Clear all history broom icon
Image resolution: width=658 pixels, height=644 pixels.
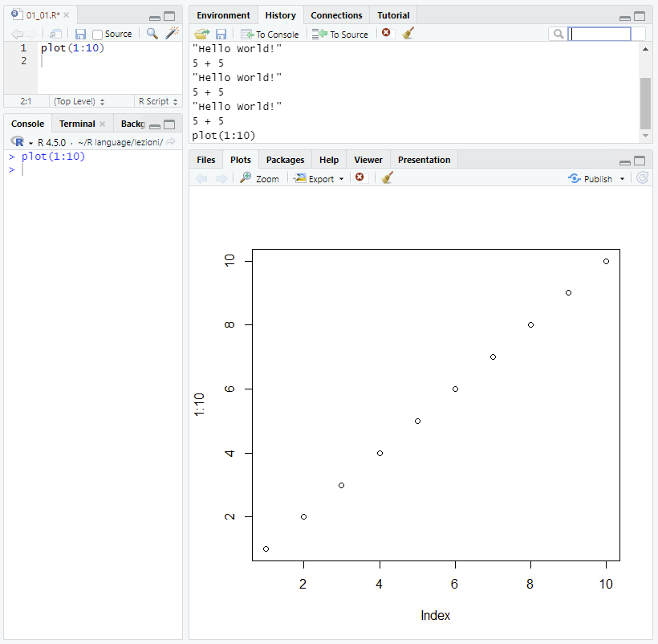point(408,33)
